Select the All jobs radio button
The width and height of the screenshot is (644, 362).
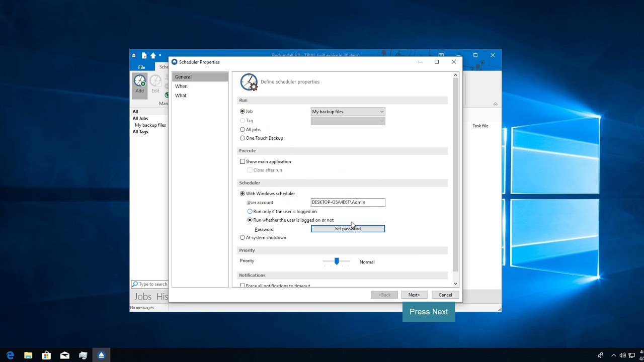tap(243, 129)
